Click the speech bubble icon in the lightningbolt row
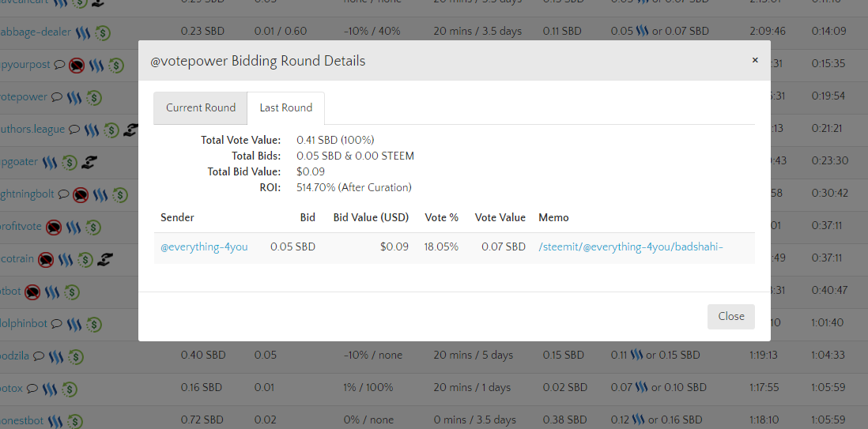The height and width of the screenshot is (429, 868). (x=64, y=194)
